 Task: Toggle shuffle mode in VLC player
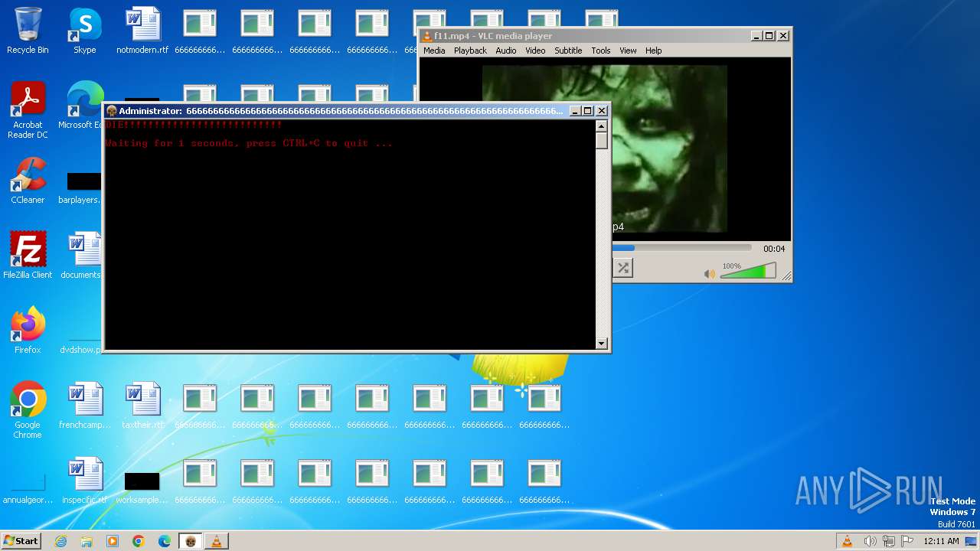(623, 268)
